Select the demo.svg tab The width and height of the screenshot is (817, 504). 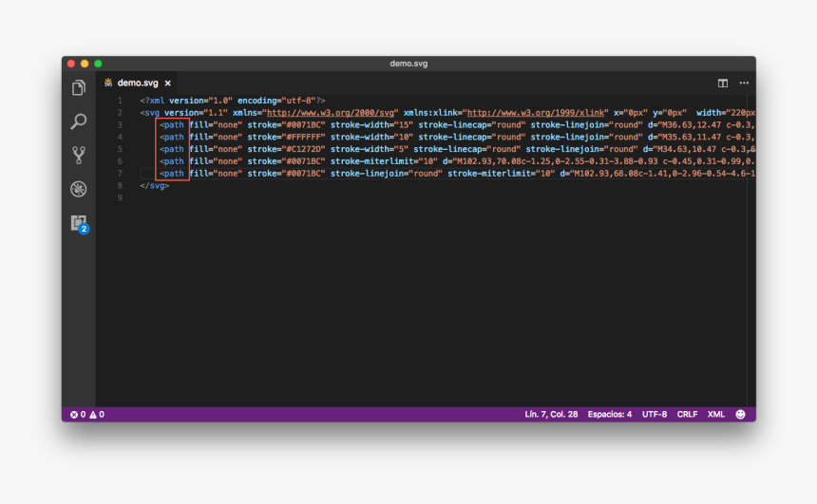point(138,83)
